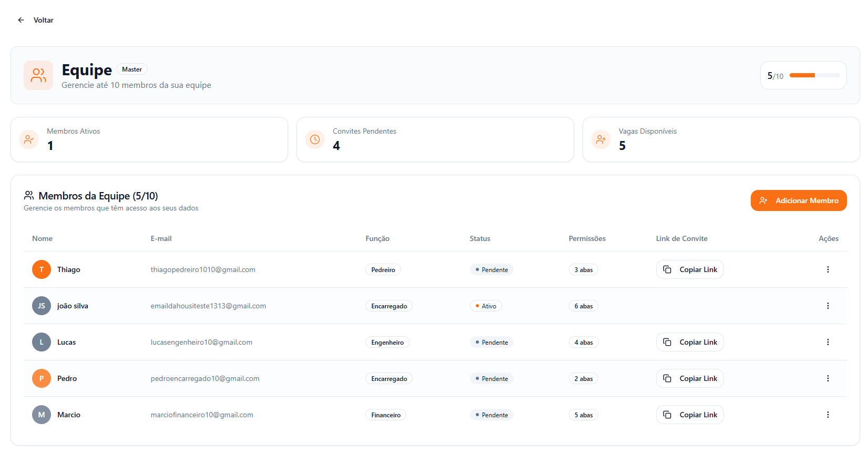868x452 pixels.
Task: Click the Master plan badge
Action: pyautogui.click(x=132, y=69)
